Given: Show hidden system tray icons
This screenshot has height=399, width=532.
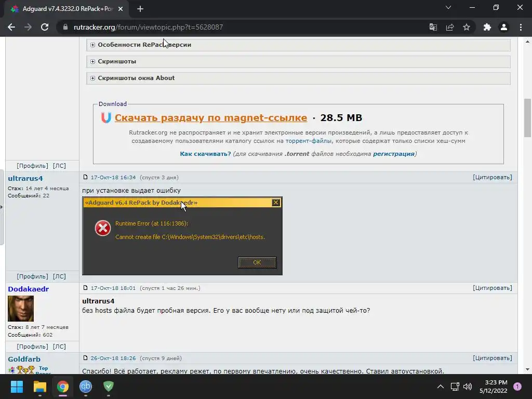Looking at the screenshot, I should tap(441, 387).
